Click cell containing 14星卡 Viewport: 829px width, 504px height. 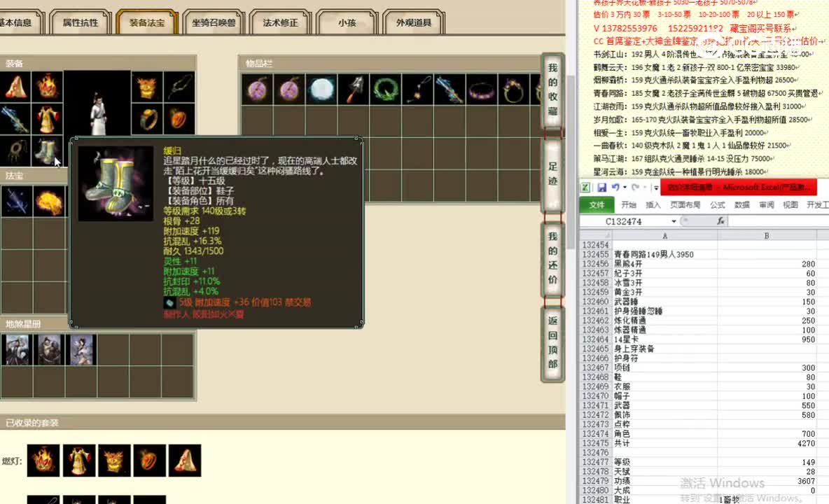click(x=664, y=339)
